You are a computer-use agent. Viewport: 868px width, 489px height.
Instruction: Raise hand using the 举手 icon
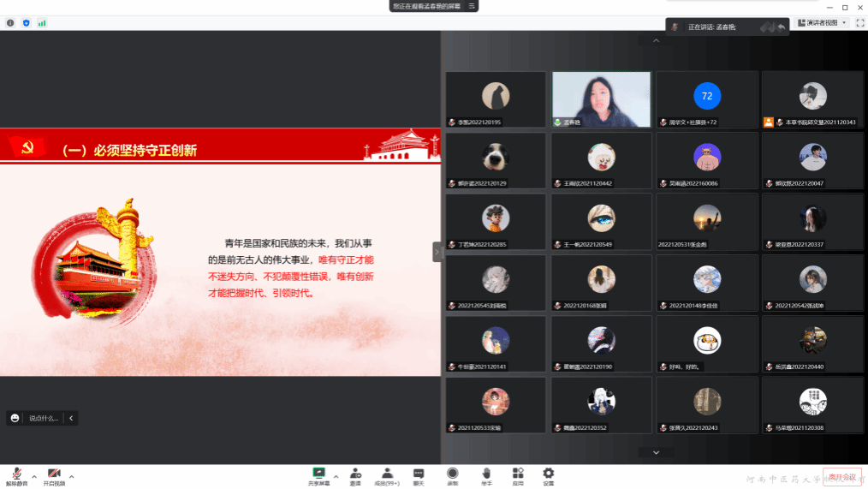(486, 474)
